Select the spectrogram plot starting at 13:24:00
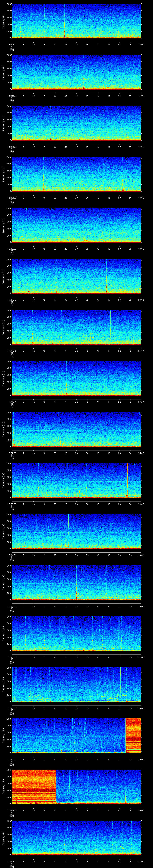This screenshot has height=868, width=153. tap(77, 531)
